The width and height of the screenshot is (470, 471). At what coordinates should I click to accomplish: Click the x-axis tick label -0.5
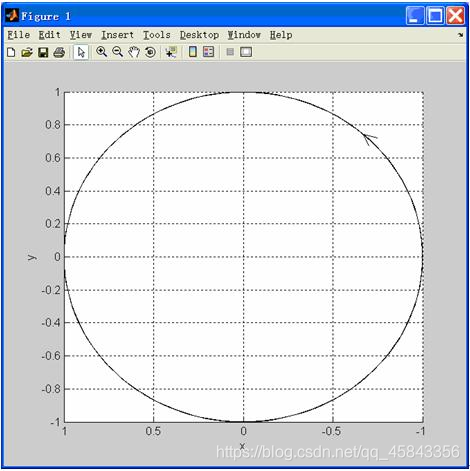tap(331, 431)
